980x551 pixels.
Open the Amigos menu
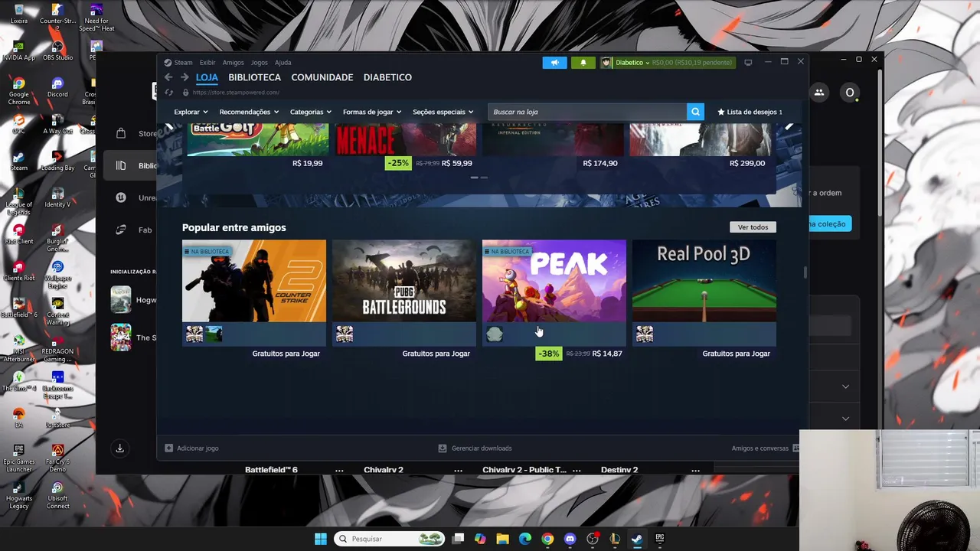[233, 63]
